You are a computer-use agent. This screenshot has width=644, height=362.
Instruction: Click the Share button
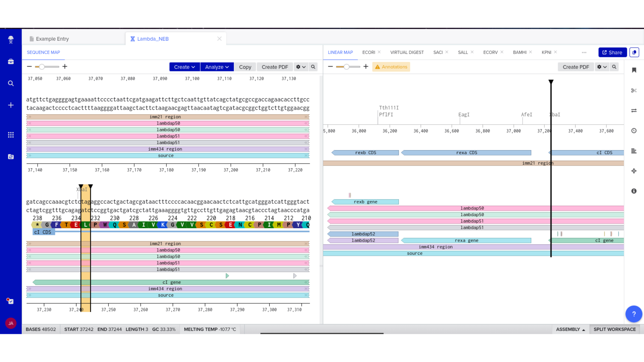click(612, 52)
